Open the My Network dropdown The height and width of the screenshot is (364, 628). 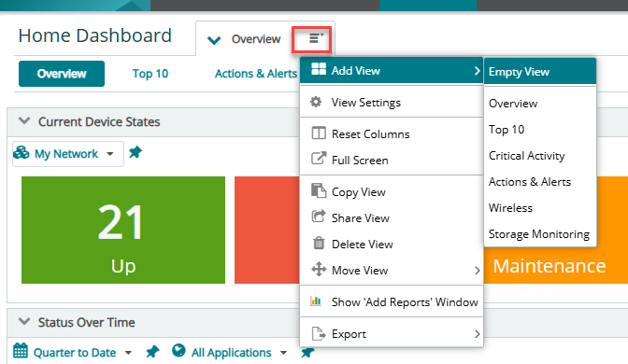click(68, 154)
